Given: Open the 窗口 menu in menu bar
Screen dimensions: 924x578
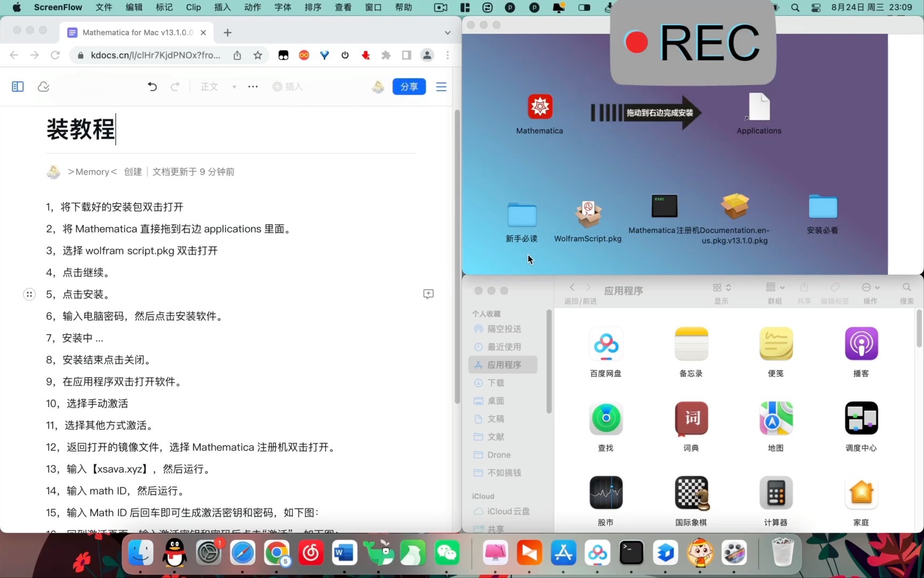Looking at the screenshot, I should click(373, 7).
